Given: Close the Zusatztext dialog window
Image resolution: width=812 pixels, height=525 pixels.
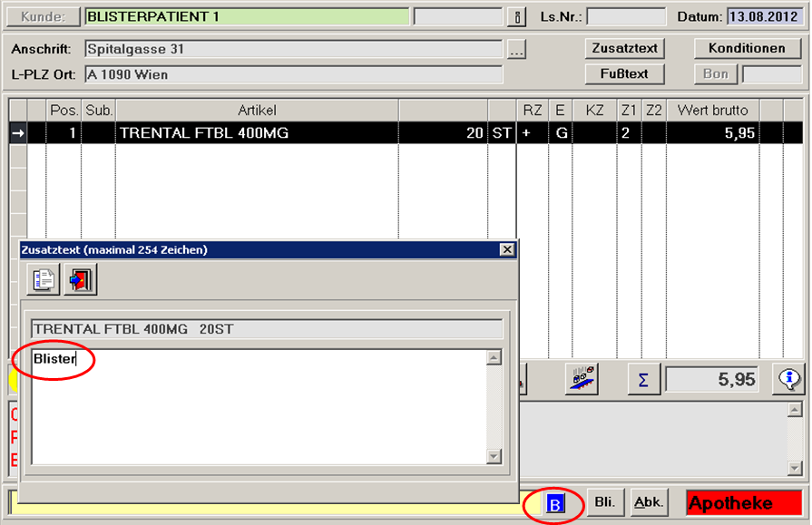Looking at the screenshot, I should tap(506, 249).
